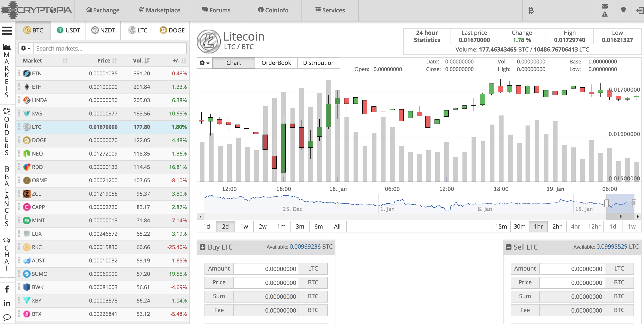The width and height of the screenshot is (644, 324).
Task: Open the chart settings gear dropdown
Action: point(204,63)
